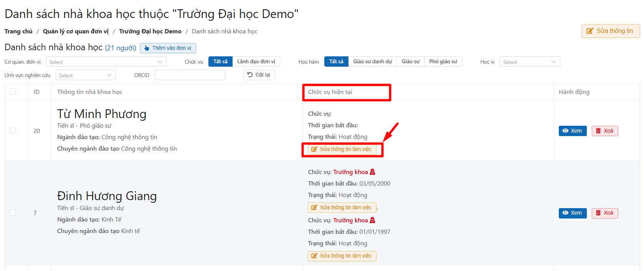Open the Trường Đại học Demo breadcrumb link
The width and height of the screenshot is (644, 271).
point(150,31)
